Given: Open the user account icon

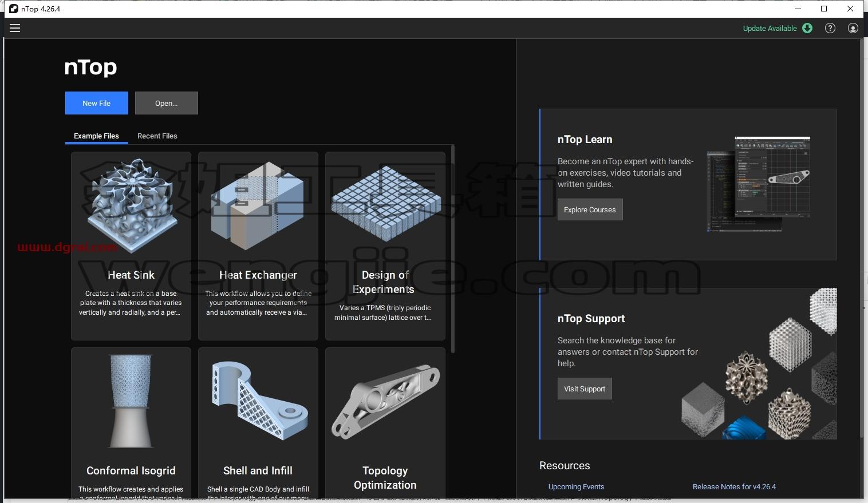Looking at the screenshot, I should 853,28.
